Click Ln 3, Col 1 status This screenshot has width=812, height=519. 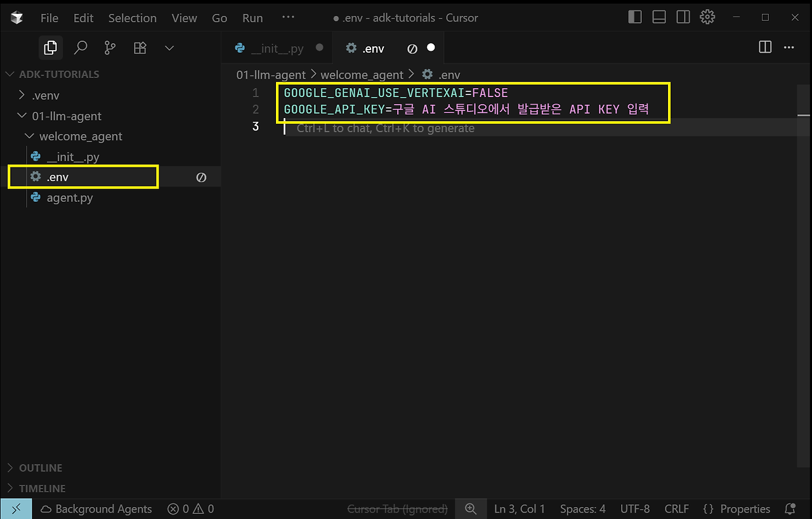click(520, 509)
